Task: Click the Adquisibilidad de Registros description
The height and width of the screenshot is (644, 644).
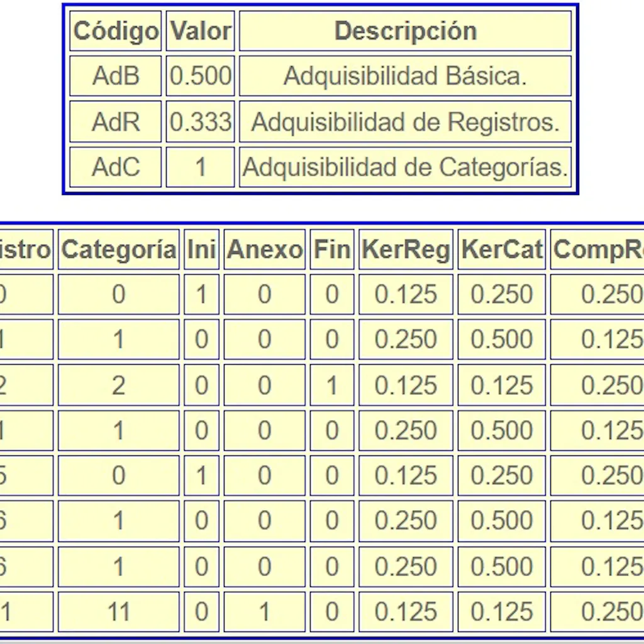Action: (405, 122)
